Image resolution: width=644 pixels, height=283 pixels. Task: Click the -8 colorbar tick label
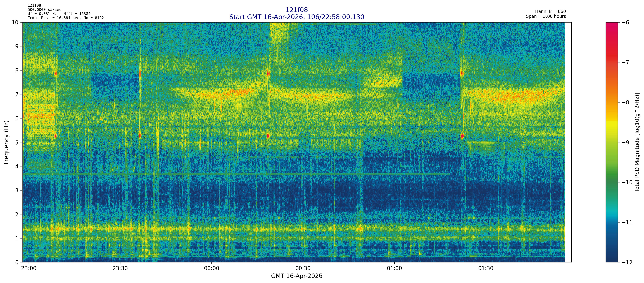(x=625, y=102)
